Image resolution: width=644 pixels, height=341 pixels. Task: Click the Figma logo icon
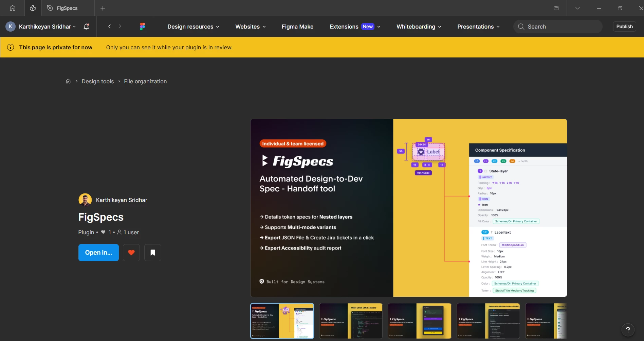tap(142, 27)
